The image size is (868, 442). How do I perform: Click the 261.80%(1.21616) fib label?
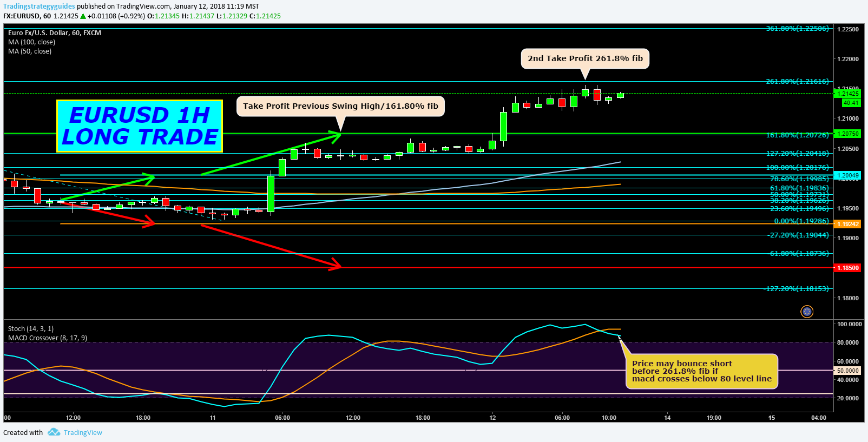tap(797, 81)
